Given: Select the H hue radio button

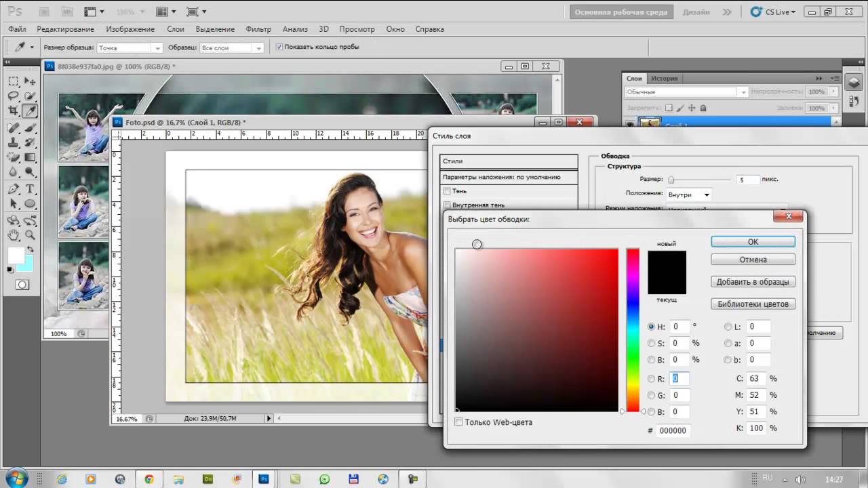Looking at the screenshot, I should click(x=652, y=327).
